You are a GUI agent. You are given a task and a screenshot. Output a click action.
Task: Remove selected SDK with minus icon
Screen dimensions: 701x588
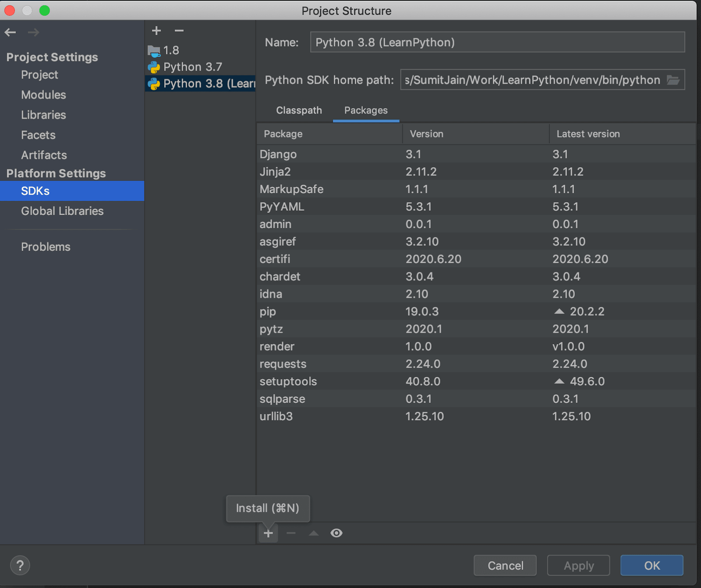tap(179, 31)
